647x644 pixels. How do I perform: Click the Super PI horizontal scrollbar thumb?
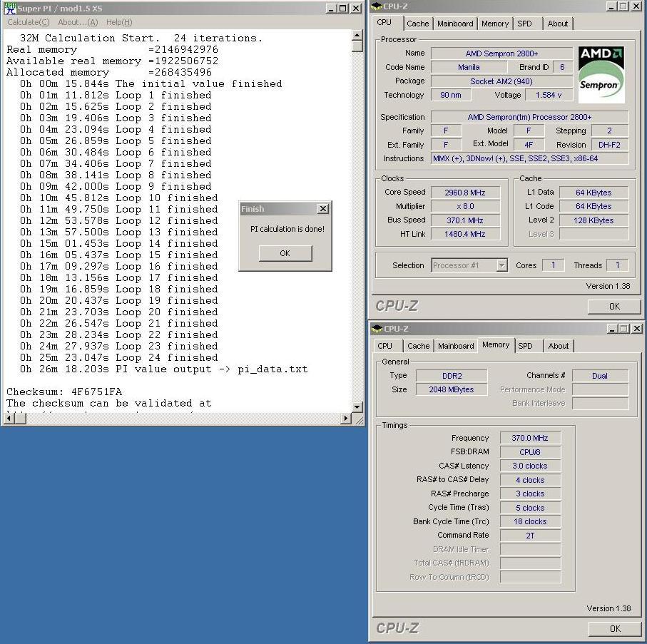pos(20,419)
